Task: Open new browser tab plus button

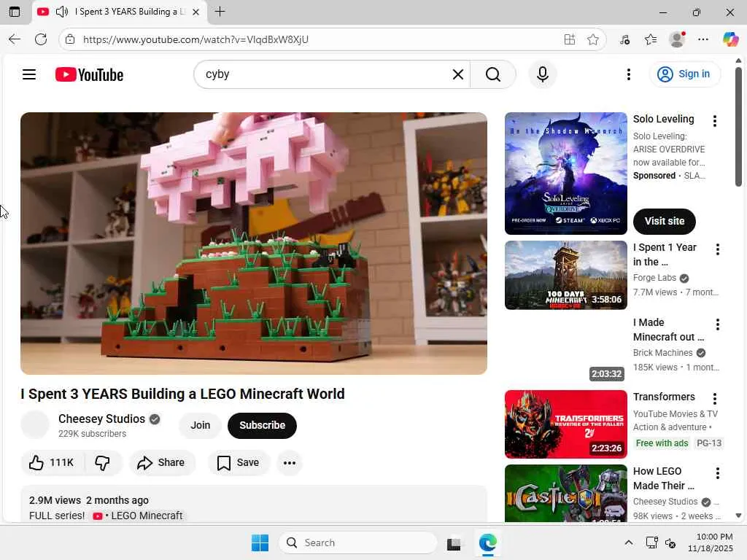Action: [220, 12]
